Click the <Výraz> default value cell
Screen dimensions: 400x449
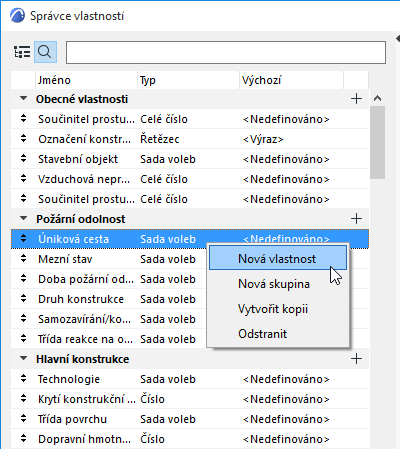pos(263,139)
